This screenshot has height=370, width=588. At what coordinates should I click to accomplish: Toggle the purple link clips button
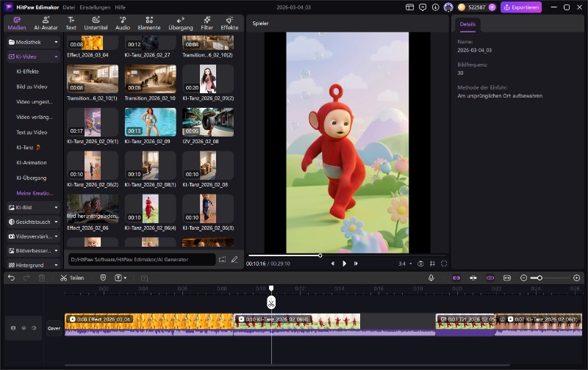point(456,278)
